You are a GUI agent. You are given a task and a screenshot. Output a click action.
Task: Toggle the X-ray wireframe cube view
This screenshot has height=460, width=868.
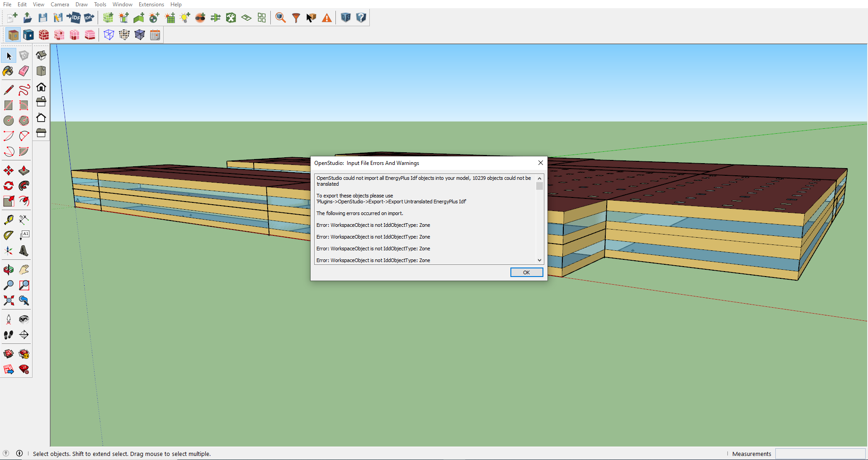pyautogui.click(x=108, y=35)
